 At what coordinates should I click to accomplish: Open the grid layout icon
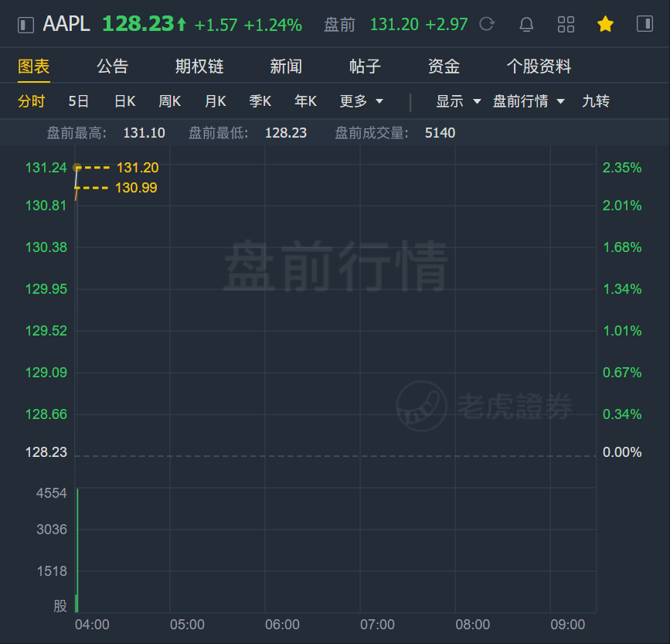pyautogui.click(x=566, y=25)
